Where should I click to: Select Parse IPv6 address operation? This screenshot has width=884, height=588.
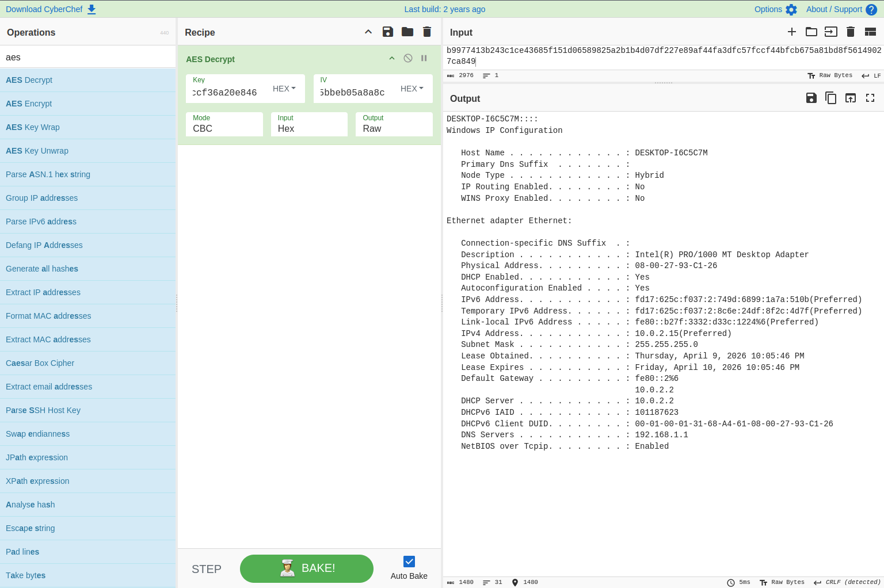click(x=87, y=222)
